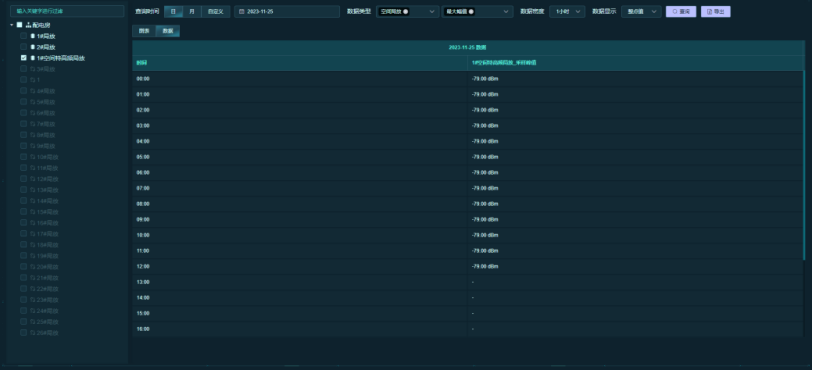This screenshot has height=371, width=813.
Task: Switch to the 数据 tab
Action: (x=167, y=31)
